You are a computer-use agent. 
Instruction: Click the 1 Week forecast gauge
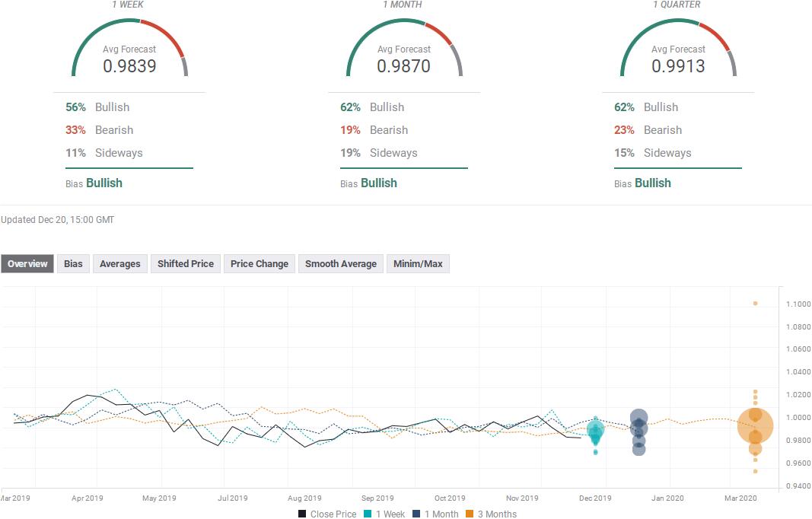coord(129,48)
